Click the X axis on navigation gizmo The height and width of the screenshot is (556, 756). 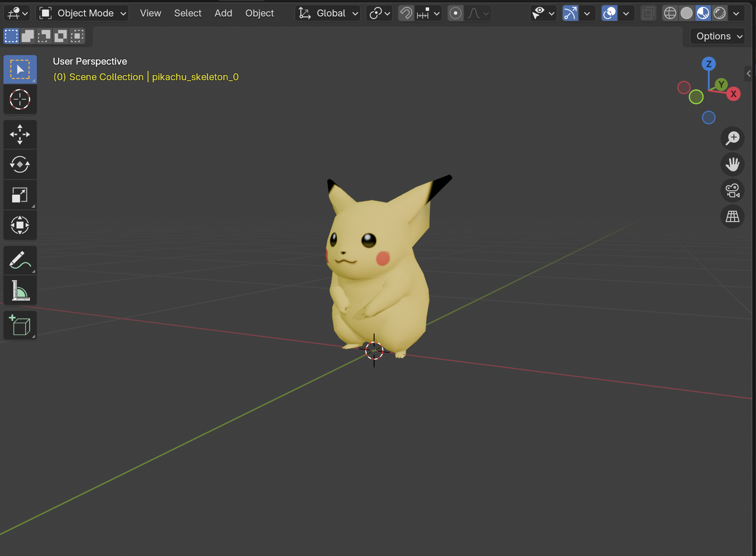[x=733, y=94]
